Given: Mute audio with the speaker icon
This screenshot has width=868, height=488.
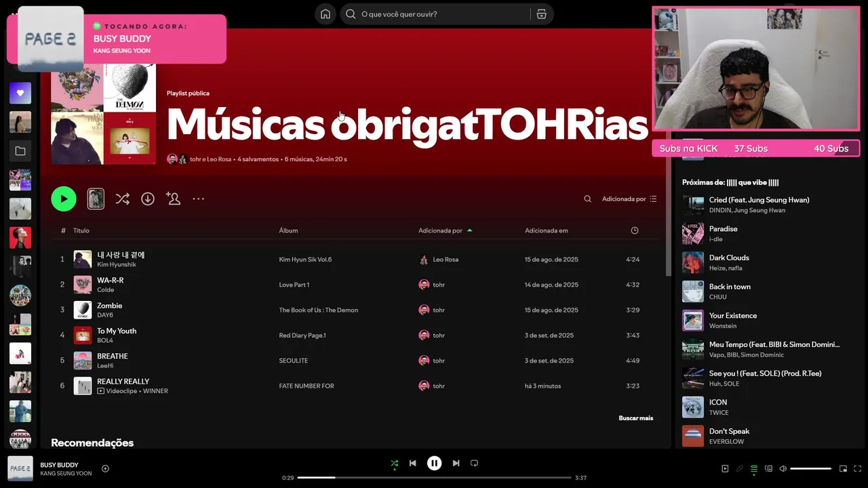Looking at the screenshot, I should pos(783,468).
